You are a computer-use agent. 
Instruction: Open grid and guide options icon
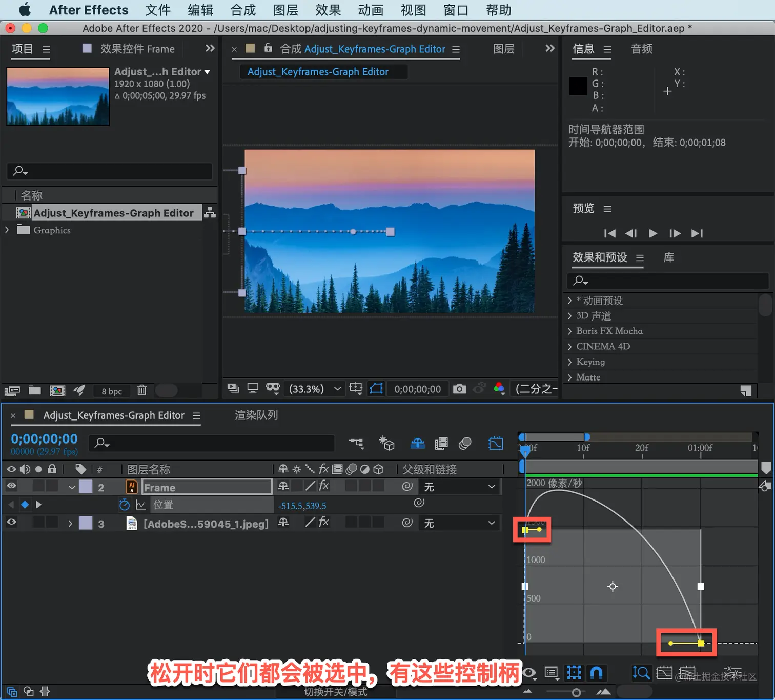pos(356,388)
